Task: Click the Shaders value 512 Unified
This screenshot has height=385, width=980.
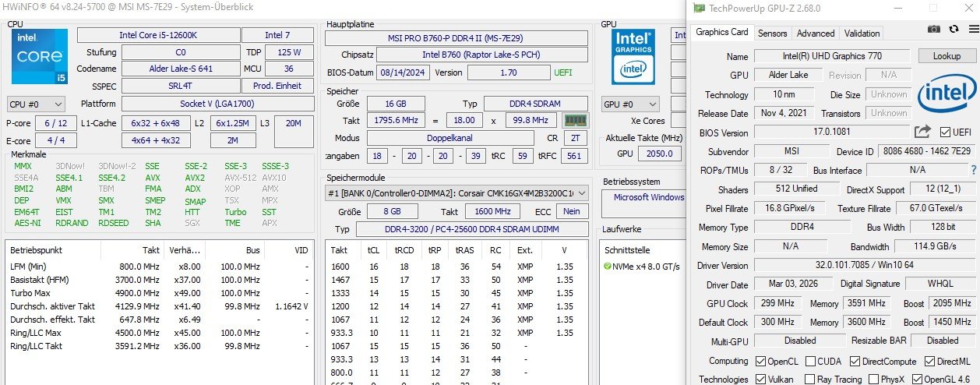Action: [797, 189]
